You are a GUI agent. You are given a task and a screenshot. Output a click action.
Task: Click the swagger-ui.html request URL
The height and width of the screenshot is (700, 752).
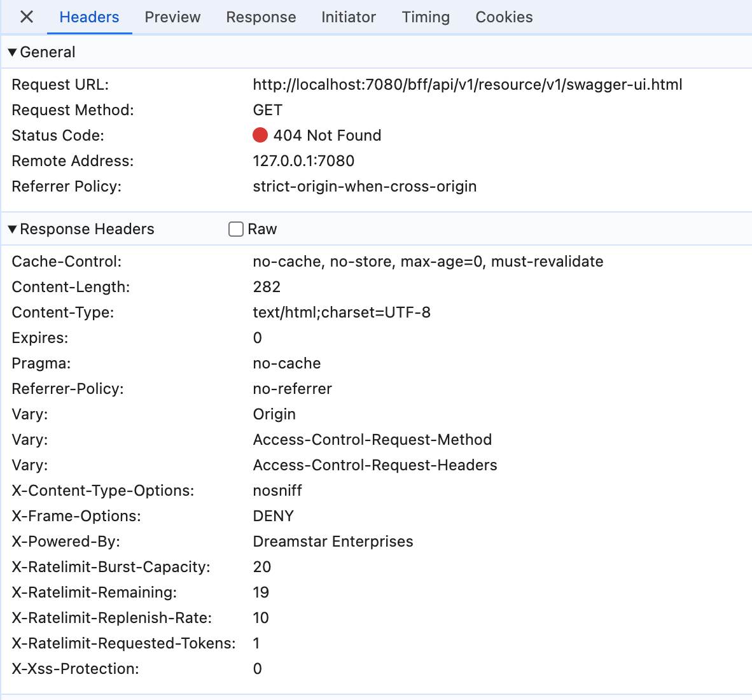pos(468,84)
